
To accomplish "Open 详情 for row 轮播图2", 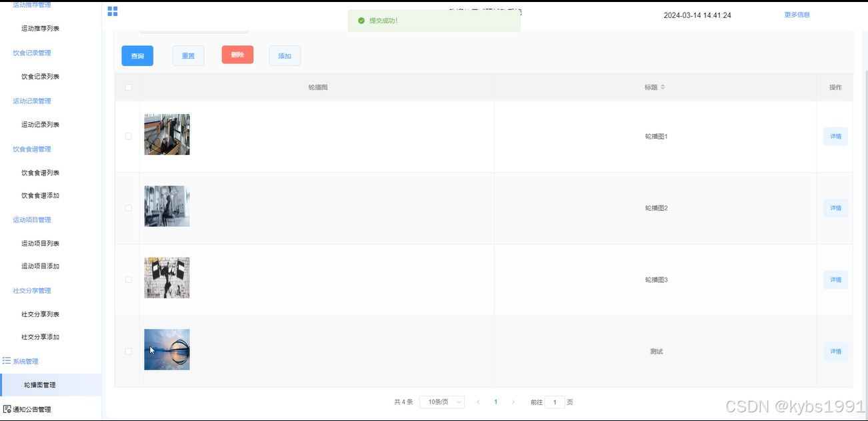I will click(835, 208).
